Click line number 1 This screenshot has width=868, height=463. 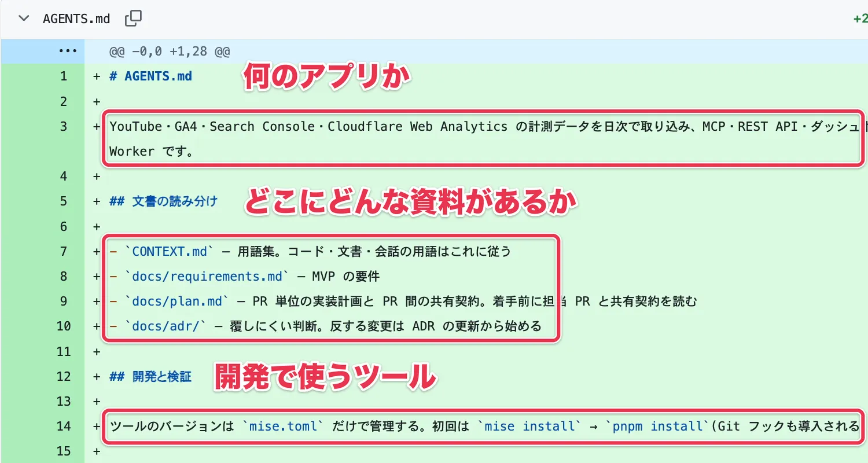click(x=64, y=76)
